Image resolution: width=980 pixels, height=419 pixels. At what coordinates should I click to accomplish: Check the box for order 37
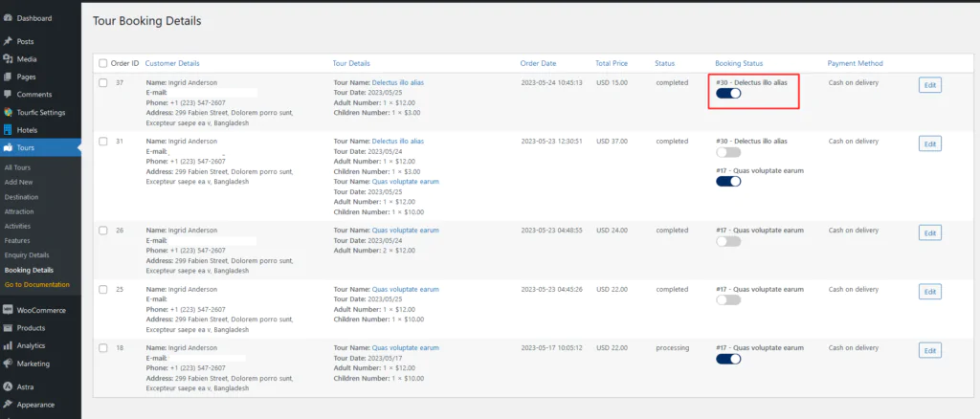(x=103, y=82)
